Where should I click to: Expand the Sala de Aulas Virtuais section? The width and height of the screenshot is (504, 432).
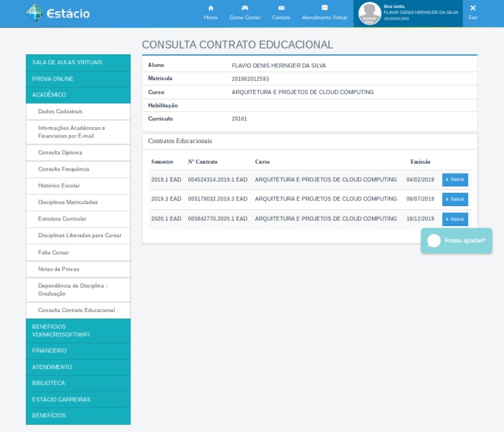[x=78, y=62]
